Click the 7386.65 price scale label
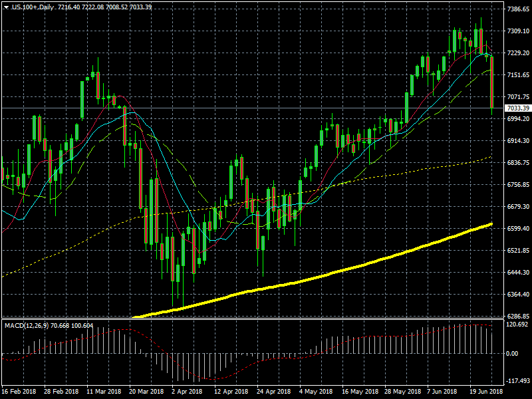Screen dimensions: 532x399 (517, 9)
